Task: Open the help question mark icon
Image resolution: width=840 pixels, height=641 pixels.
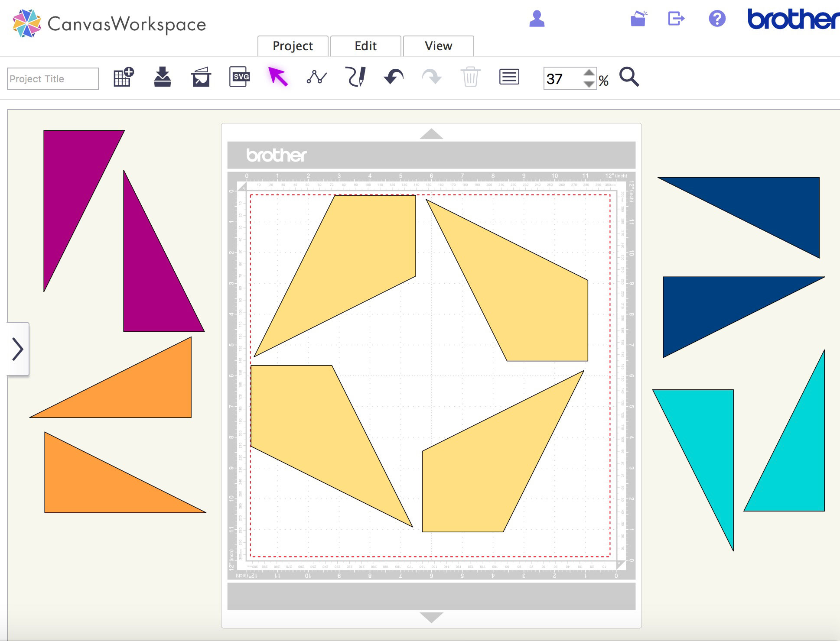Action: (717, 19)
